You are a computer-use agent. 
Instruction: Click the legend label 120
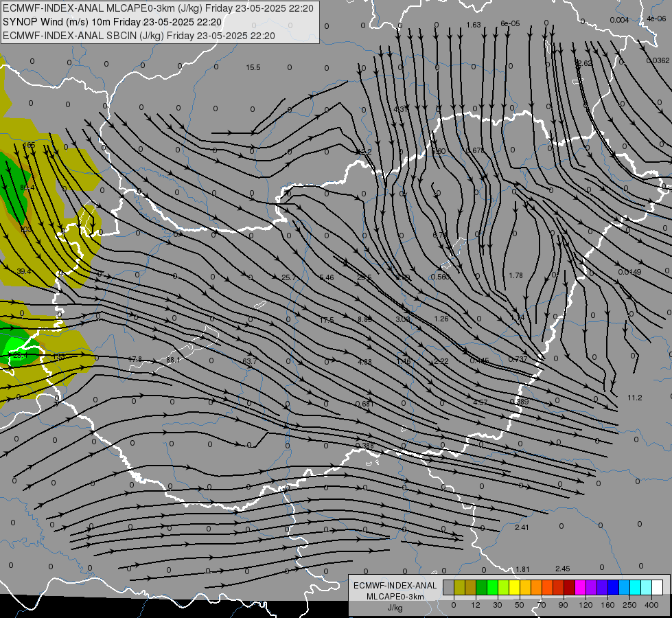586,605
